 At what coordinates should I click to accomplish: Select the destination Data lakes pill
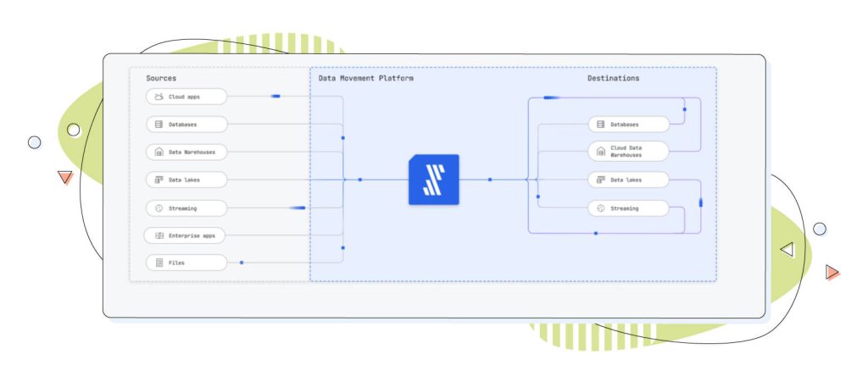(x=628, y=180)
